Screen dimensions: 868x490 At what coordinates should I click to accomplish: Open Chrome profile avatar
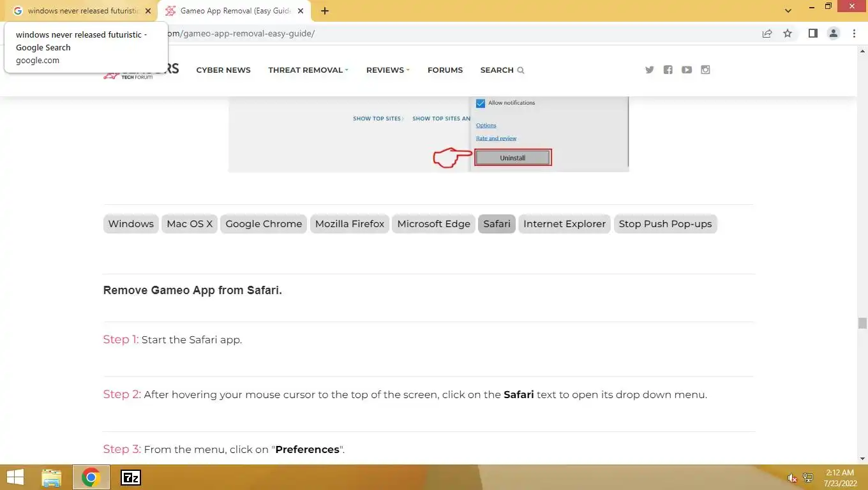[834, 33]
